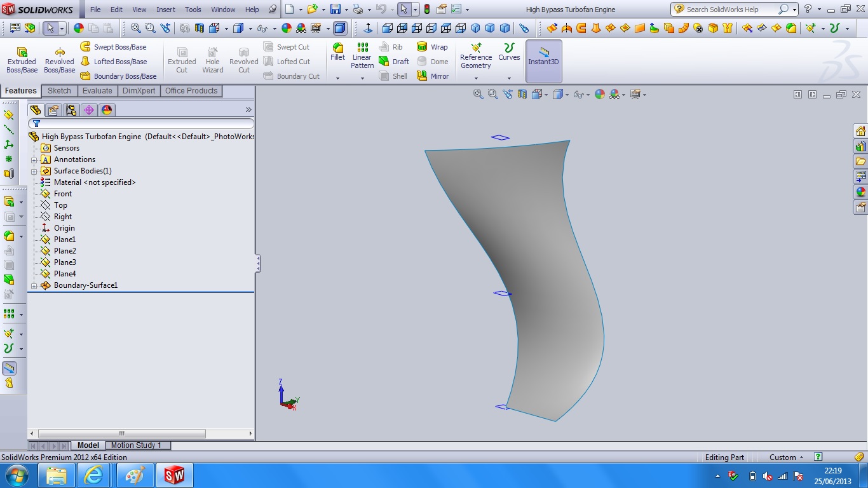This screenshot has width=868, height=488.
Task: Open the Reference Geometry tool
Action: (x=475, y=57)
